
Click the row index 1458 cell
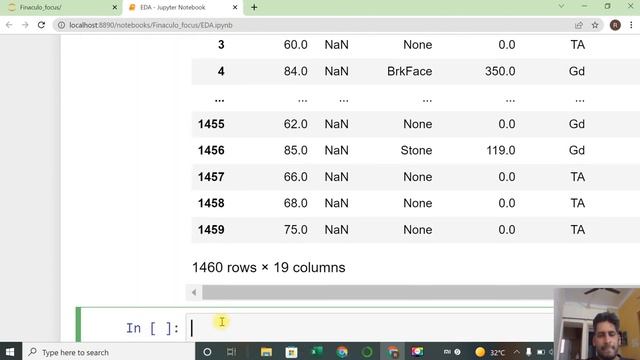pyautogui.click(x=211, y=203)
